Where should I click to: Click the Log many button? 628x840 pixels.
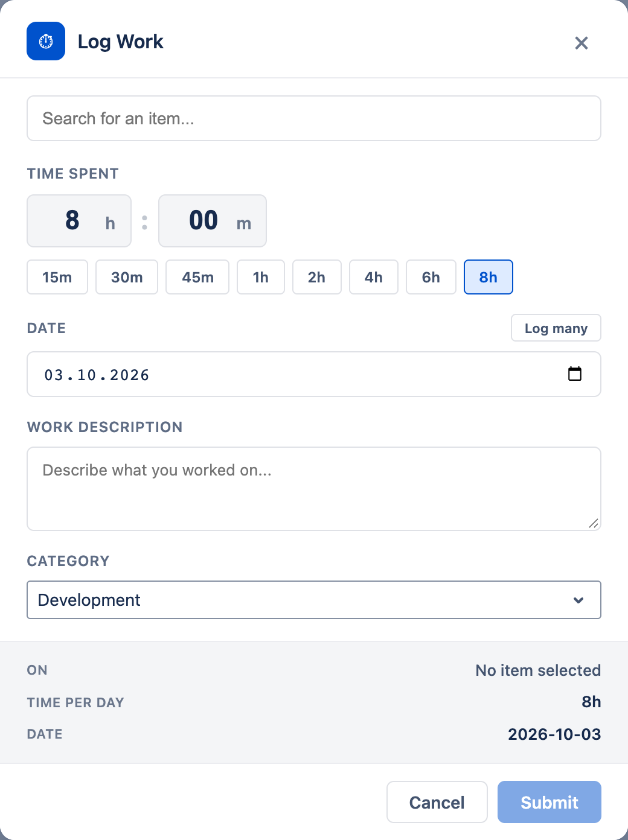(x=556, y=328)
